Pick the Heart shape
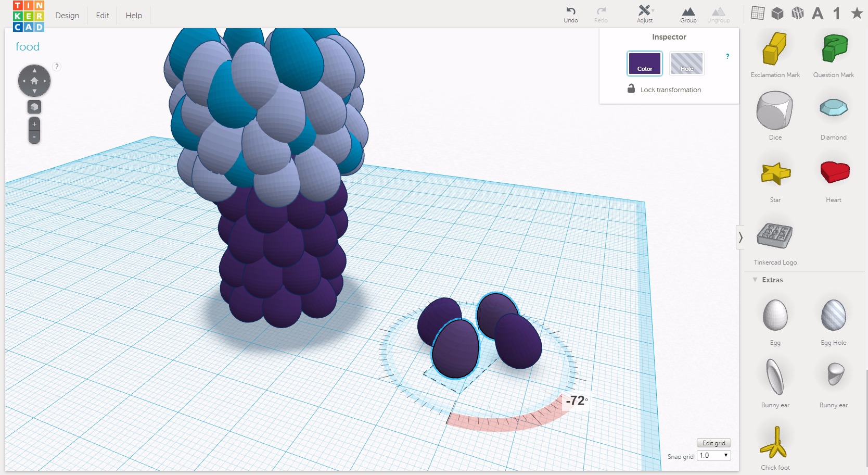 click(x=835, y=172)
